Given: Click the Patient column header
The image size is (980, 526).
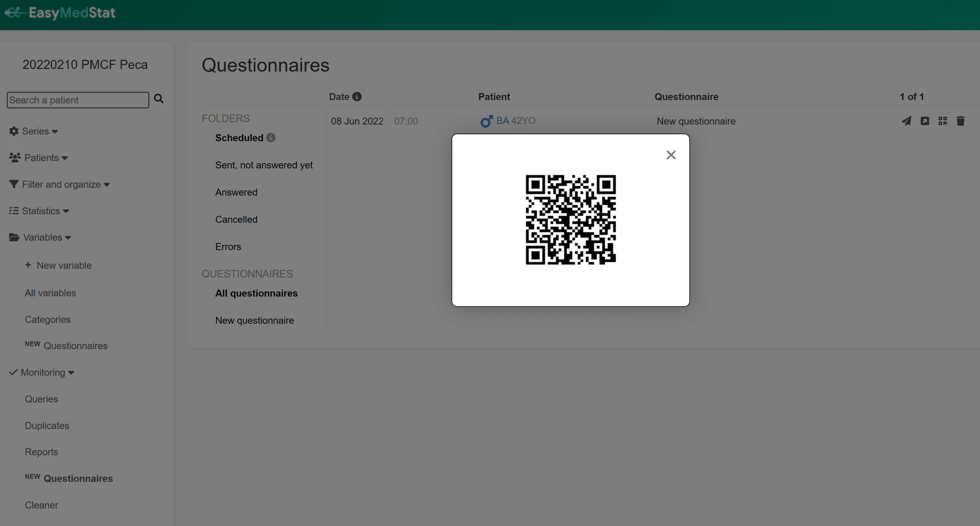Looking at the screenshot, I should click(x=494, y=97).
